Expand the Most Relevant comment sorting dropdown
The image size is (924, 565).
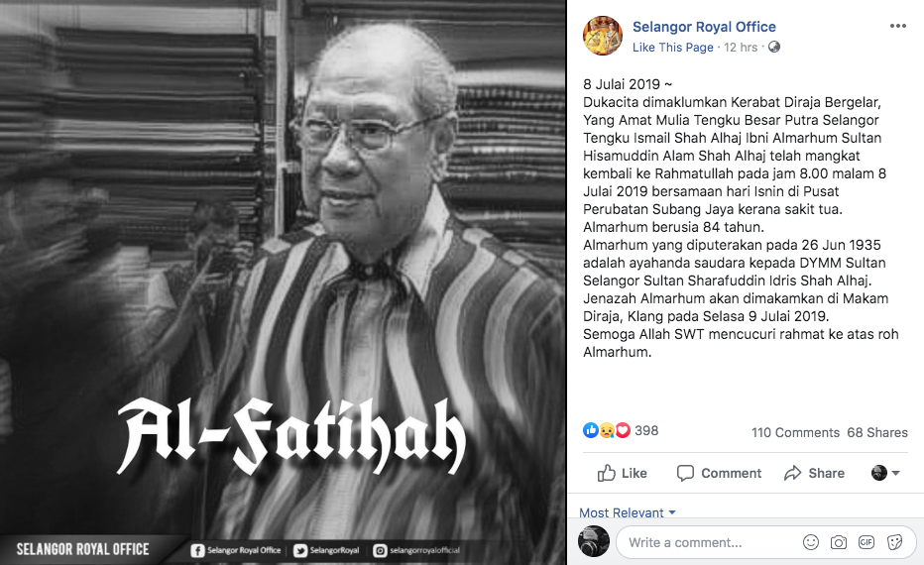(627, 512)
